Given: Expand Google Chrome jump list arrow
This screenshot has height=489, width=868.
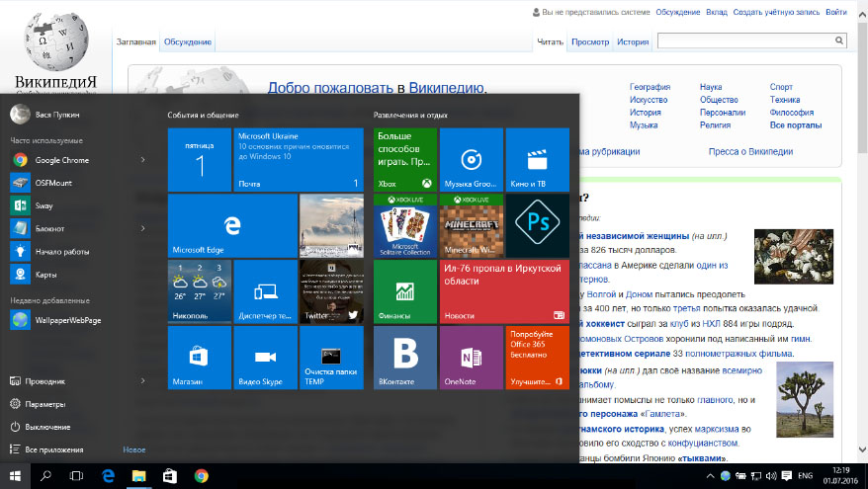Looking at the screenshot, I should (x=142, y=160).
